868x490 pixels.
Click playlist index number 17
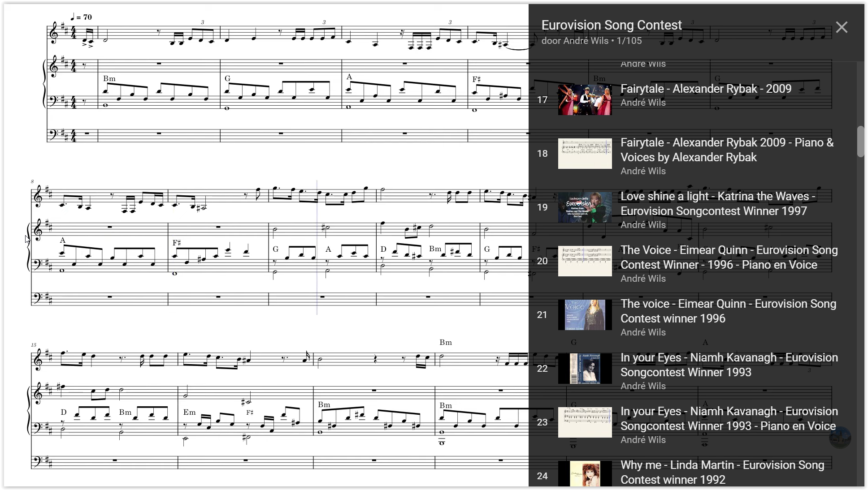542,100
